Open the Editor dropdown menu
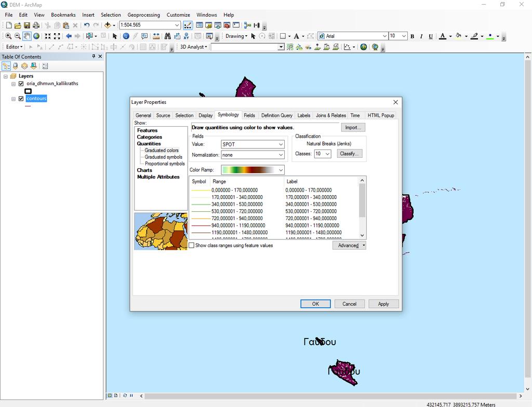 (x=14, y=47)
